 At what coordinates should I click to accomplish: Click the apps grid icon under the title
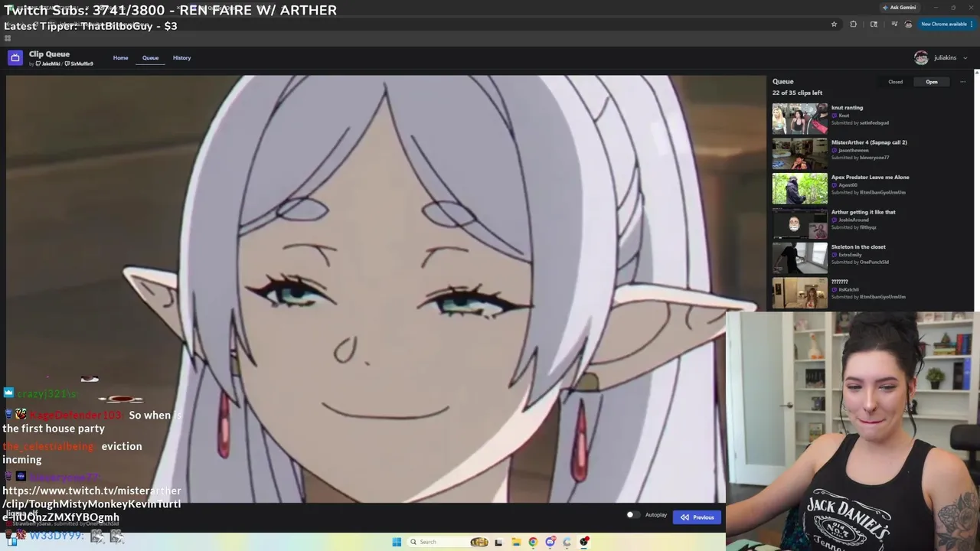[8, 38]
